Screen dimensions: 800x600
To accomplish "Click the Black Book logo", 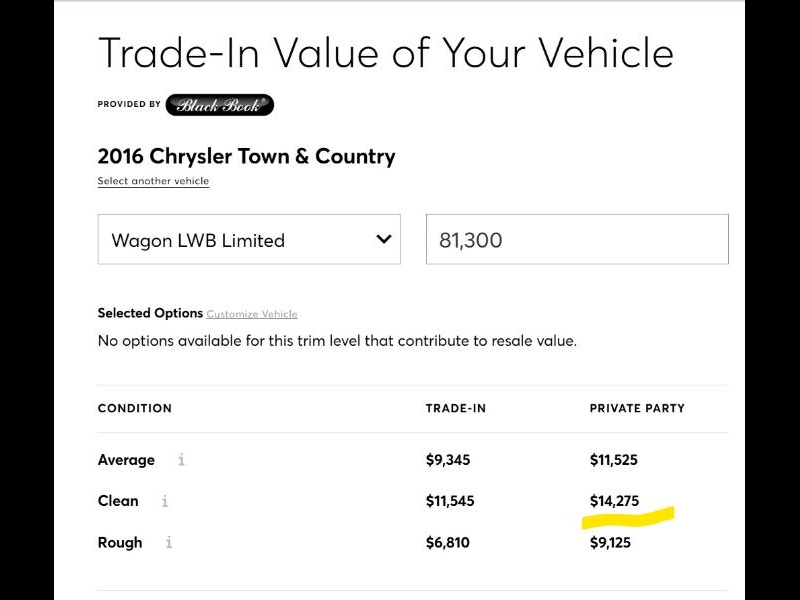I will pyautogui.click(x=219, y=105).
